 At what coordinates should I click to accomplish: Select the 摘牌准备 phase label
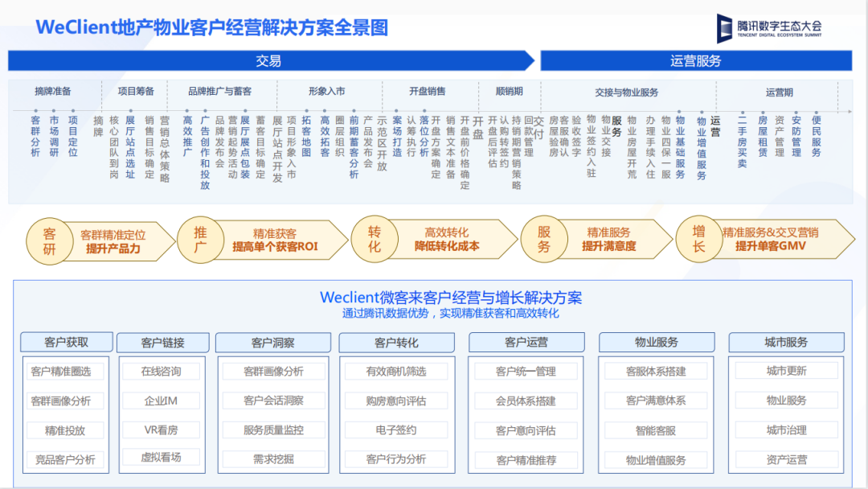52,92
